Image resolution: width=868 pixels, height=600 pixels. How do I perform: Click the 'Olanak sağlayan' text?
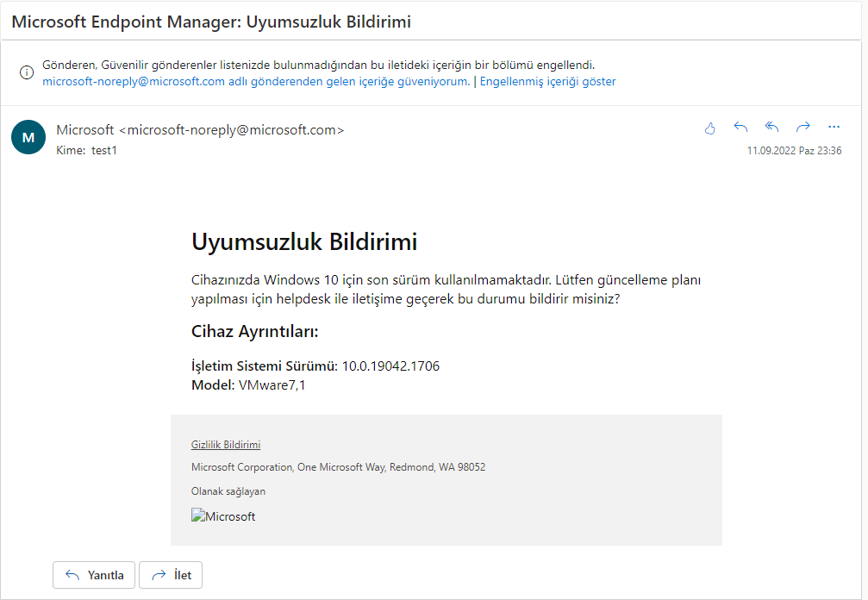[x=228, y=491]
